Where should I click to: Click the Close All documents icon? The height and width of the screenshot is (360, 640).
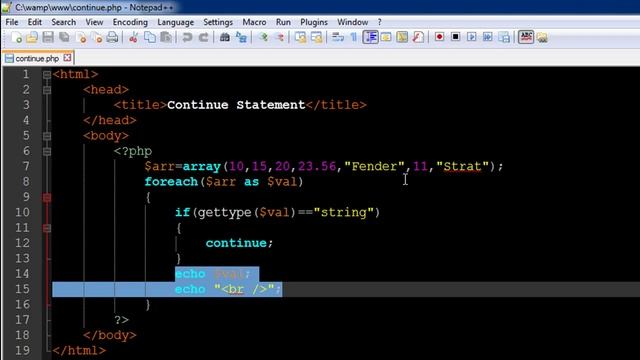97,38
